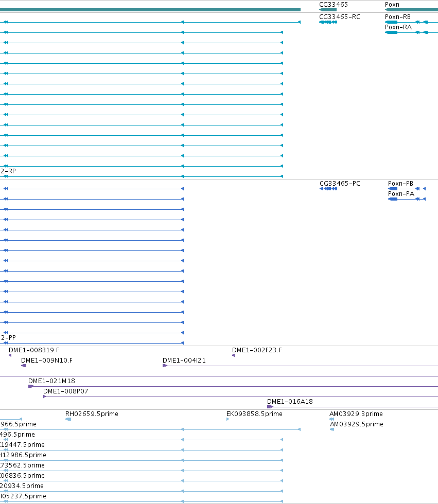438x504 pixels.
Task: Click the DME1-008B19.F label
Action: click(x=34, y=350)
